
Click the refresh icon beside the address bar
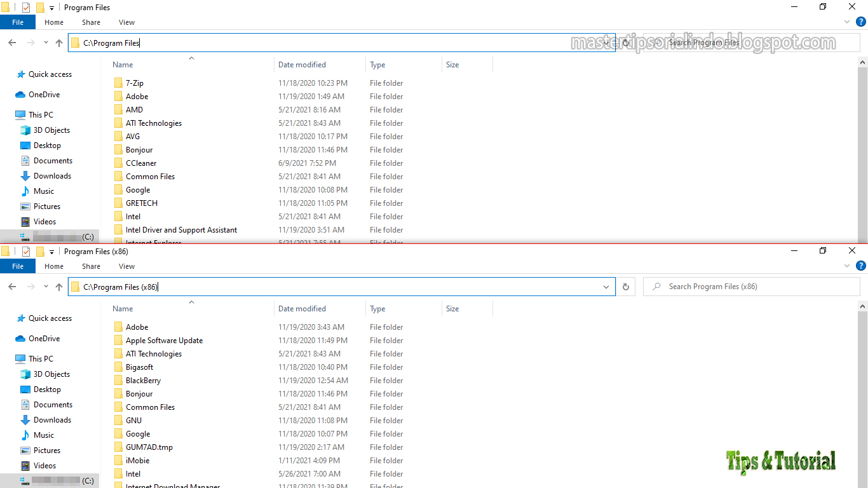[626, 43]
